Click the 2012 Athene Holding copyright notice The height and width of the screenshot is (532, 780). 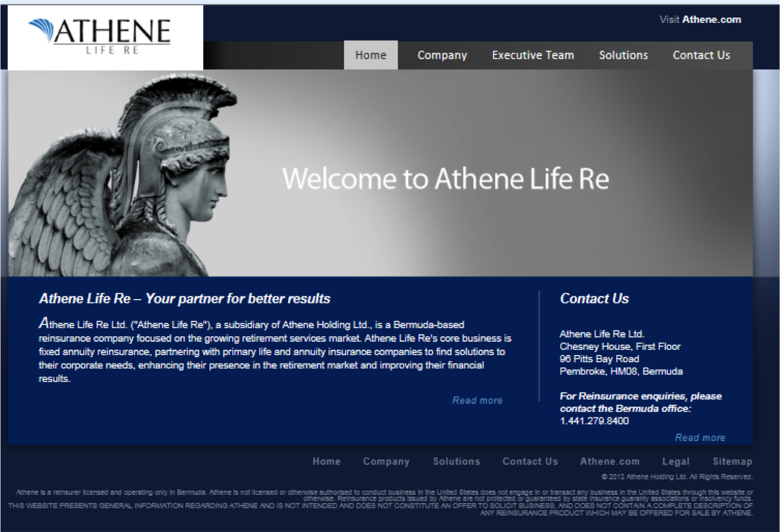(x=677, y=477)
